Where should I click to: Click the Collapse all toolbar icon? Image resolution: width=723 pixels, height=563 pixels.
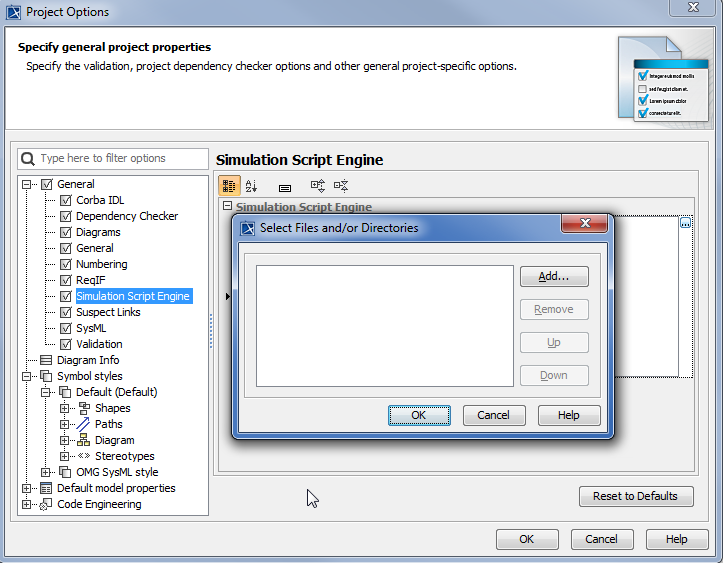(x=341, y=186)
